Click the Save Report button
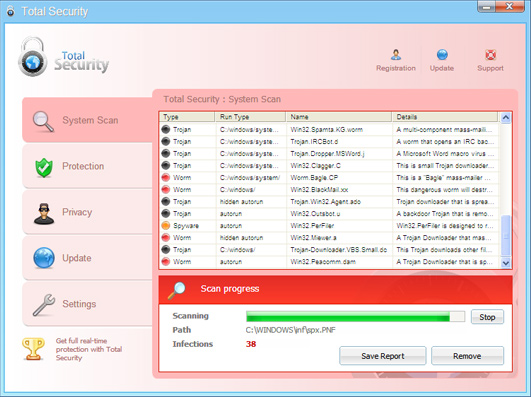The height and width of the screenshot is (397, 531). [383, 356]
